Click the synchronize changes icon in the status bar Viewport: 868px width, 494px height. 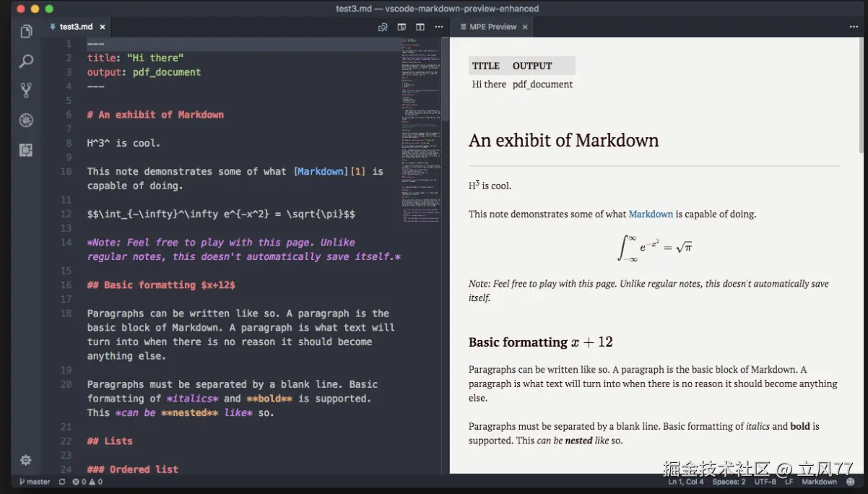[62, 482]
